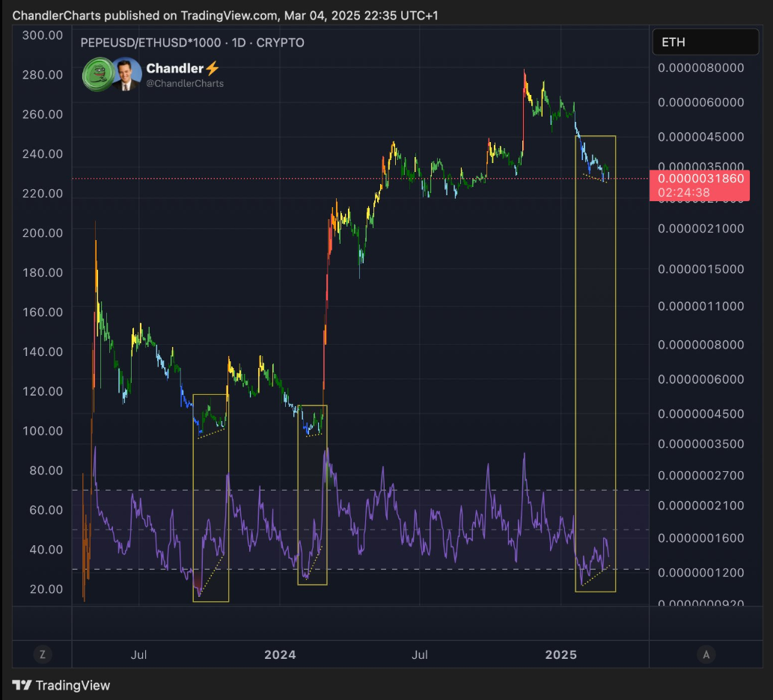
Task: Click the 20.00 left scale label
Action: point(44,589)
